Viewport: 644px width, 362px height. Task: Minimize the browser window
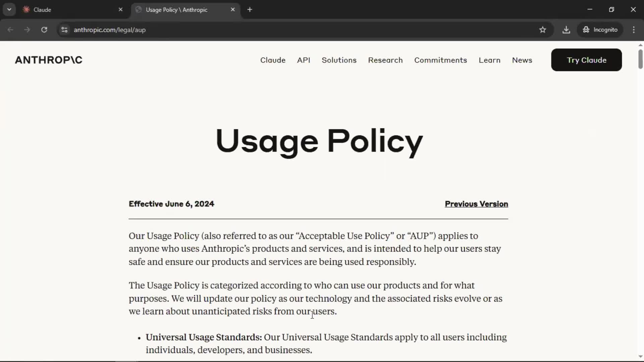(x=590, y=9)
